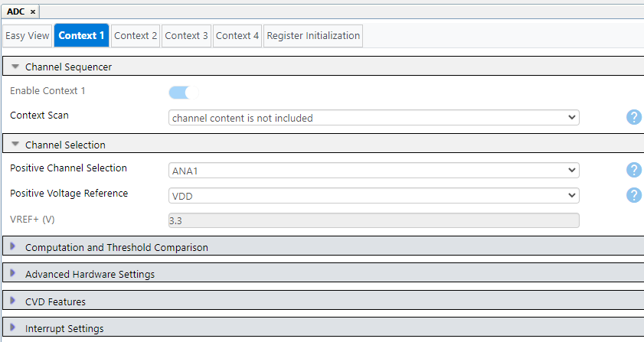Viewport: 644px width, 342px height.
Task: Open the Register Initialization tab
Action: (313, 36)
